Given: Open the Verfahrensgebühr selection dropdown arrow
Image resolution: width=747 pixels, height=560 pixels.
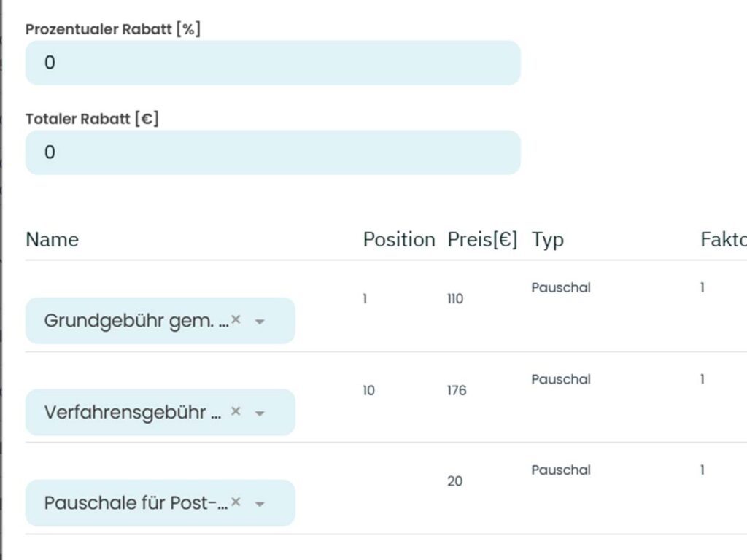Looking at the screenshot, I should coord(260,413).
